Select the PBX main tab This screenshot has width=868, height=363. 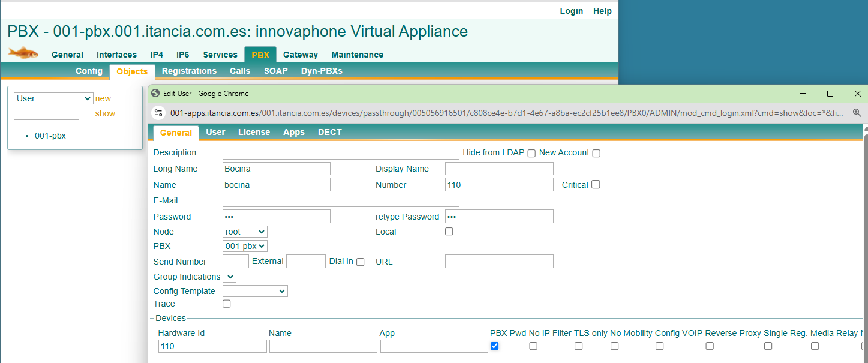click(x=260, y=55)
